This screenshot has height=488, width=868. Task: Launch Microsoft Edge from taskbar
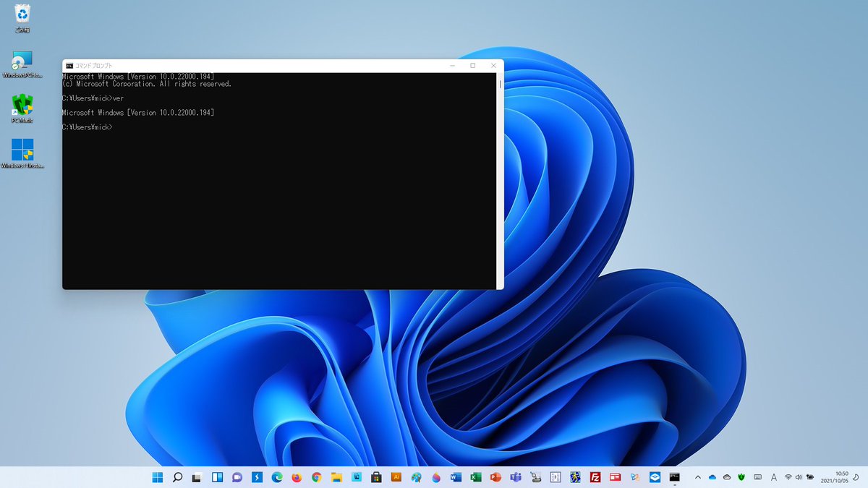pyautogui.click(x=277, y=477)
